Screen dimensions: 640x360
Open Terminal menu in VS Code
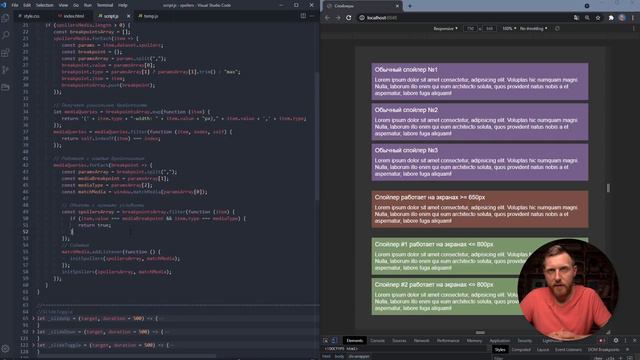[105, 5]
